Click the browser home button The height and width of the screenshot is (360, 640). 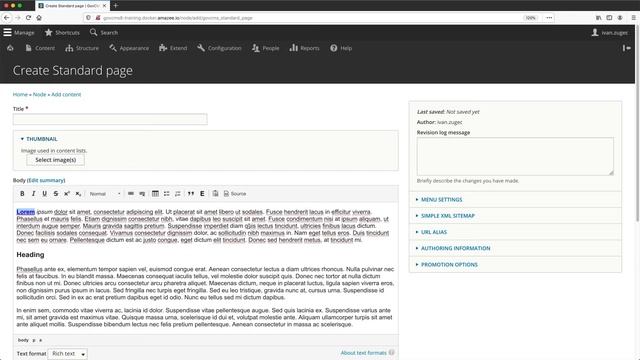pyautogui.click(x=39, y=18)
